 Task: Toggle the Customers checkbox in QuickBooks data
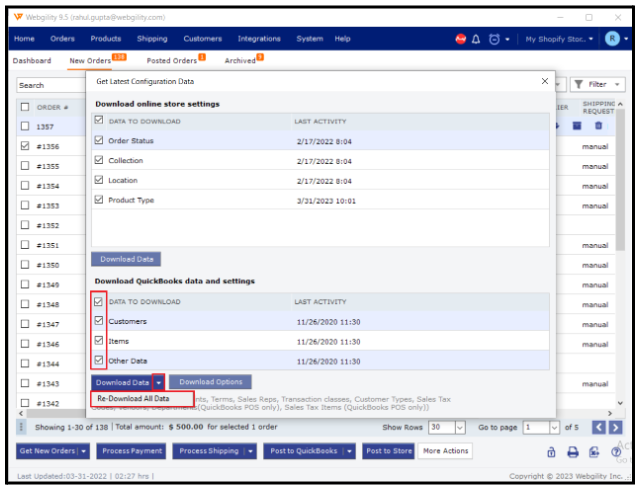pos(99,321)
